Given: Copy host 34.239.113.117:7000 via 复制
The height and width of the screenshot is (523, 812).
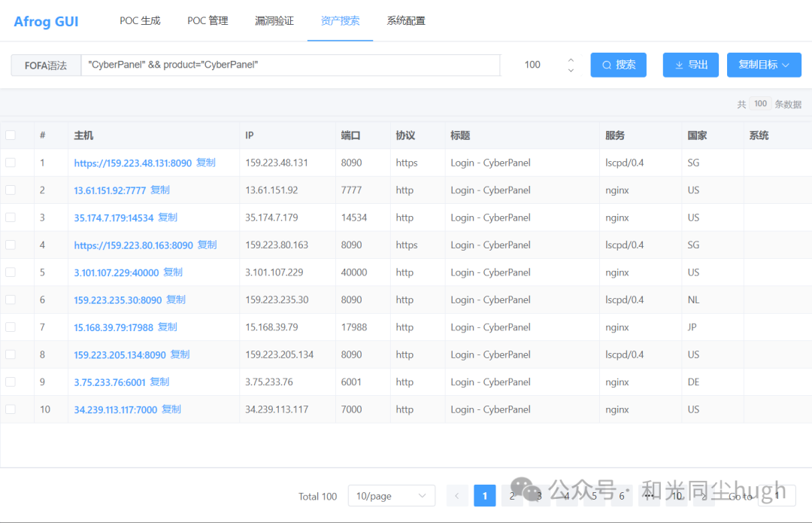Looking at the screenshot, I should coord(171,409).
